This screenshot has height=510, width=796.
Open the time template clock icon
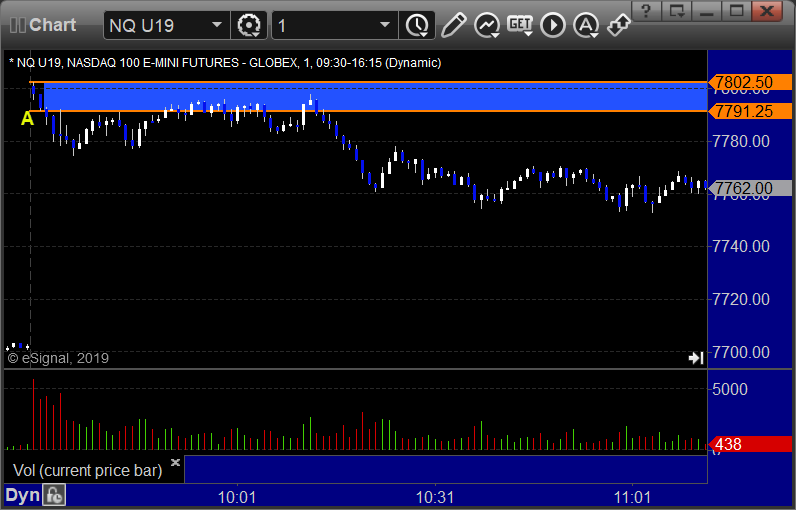417,25
